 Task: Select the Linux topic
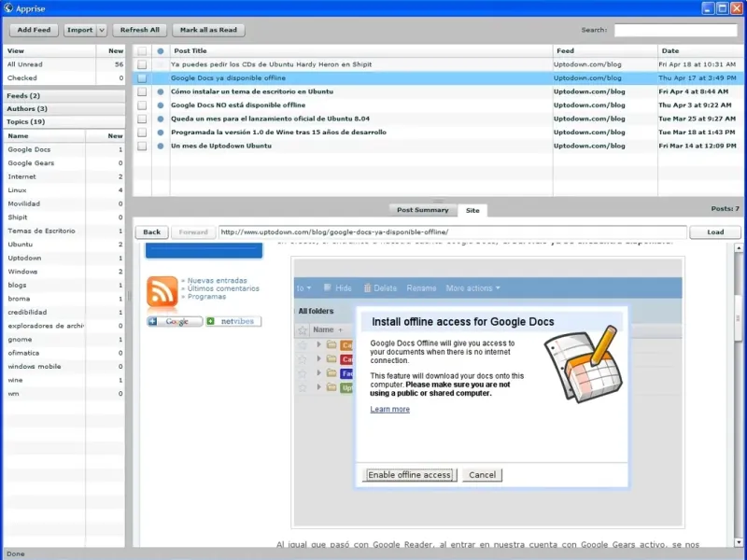click(63, 190)
